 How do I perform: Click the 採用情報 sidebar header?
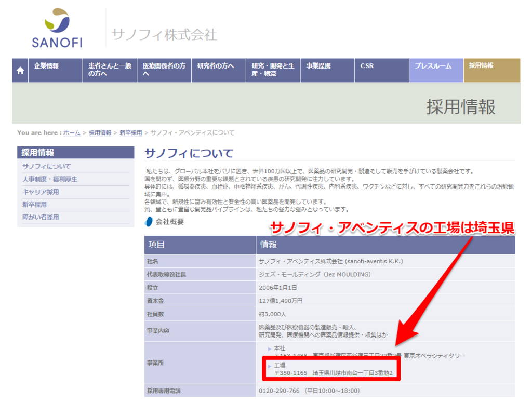tap(76, 152)
